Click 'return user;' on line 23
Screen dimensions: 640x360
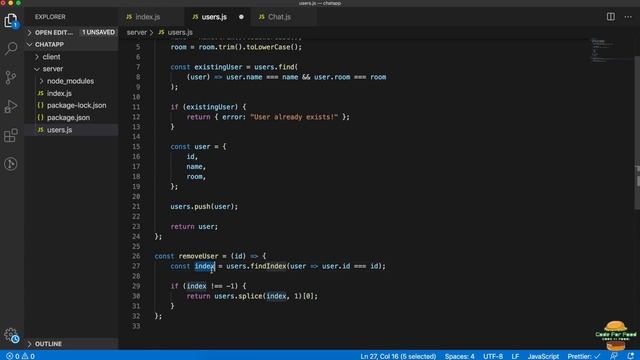[194, 227]
